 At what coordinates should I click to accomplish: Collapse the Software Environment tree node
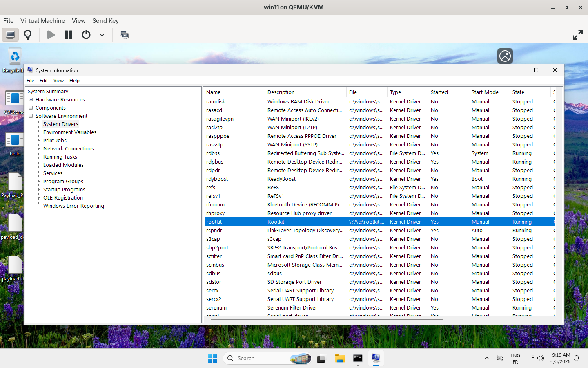[31, 116]
